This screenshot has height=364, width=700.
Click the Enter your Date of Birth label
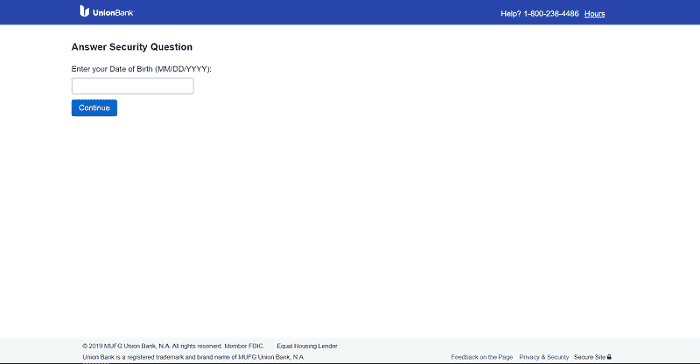click(112, 69)
